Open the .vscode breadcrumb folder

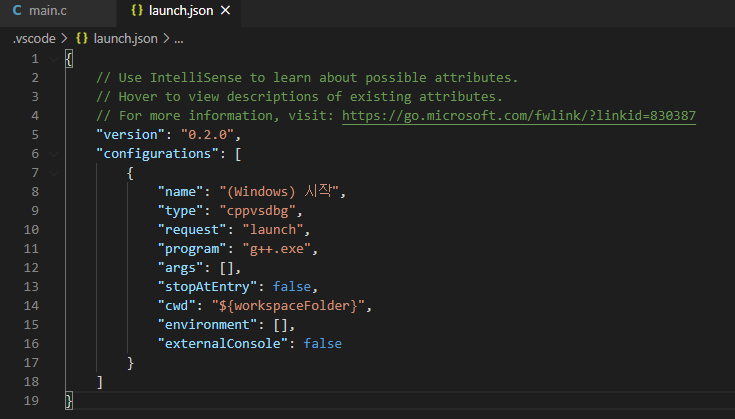click(x=34, y=38)
